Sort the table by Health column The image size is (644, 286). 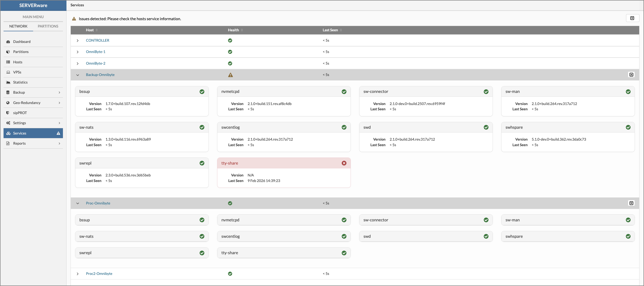(x=235, y=30)
